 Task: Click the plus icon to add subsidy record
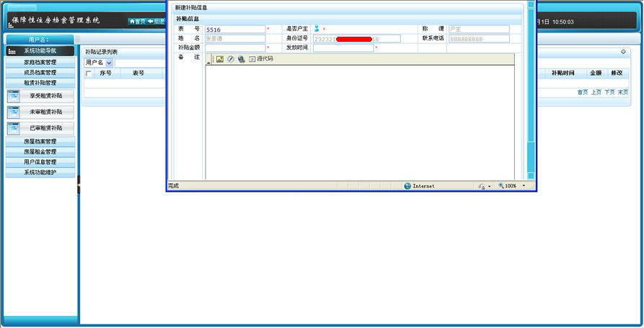click(x=623, y=52)
